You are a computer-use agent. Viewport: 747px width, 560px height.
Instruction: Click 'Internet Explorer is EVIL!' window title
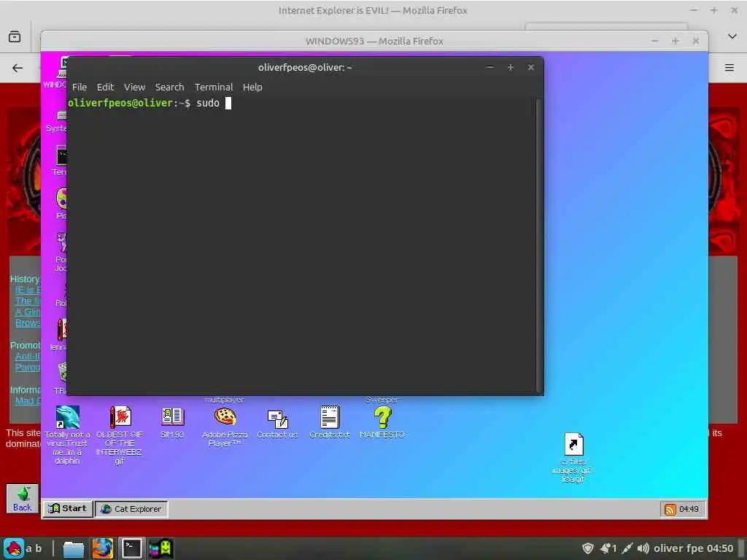(373, 10)
